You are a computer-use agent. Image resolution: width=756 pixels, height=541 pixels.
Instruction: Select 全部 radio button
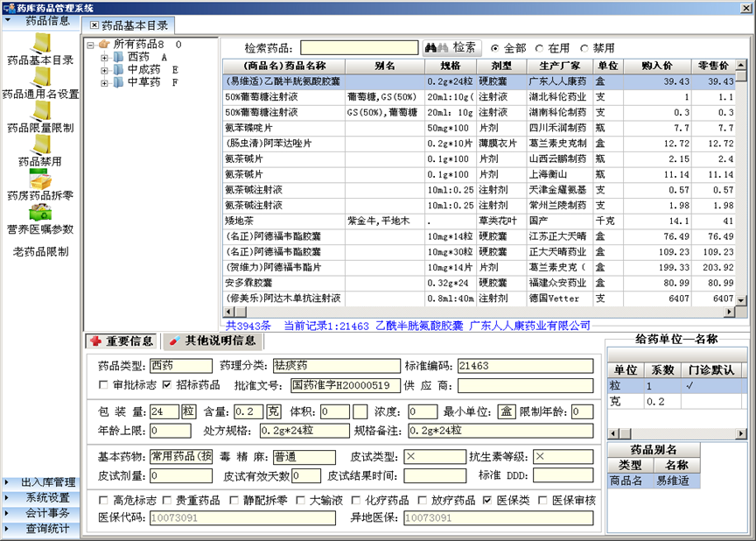[494, 48]
